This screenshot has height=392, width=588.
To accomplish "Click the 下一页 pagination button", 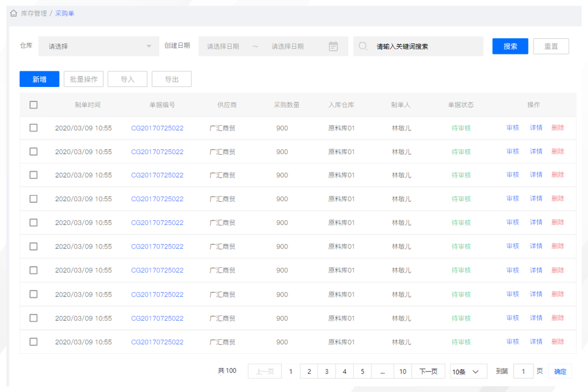I will (428, 372).
